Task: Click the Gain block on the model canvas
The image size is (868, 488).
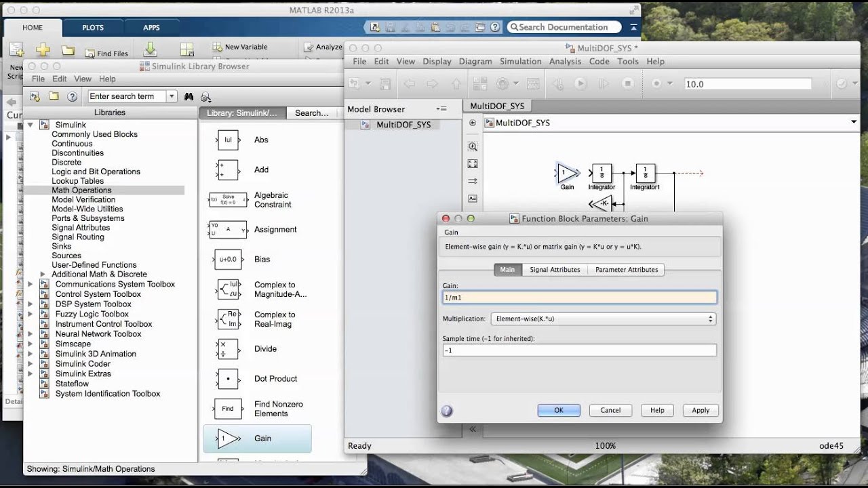Action: 567,174
